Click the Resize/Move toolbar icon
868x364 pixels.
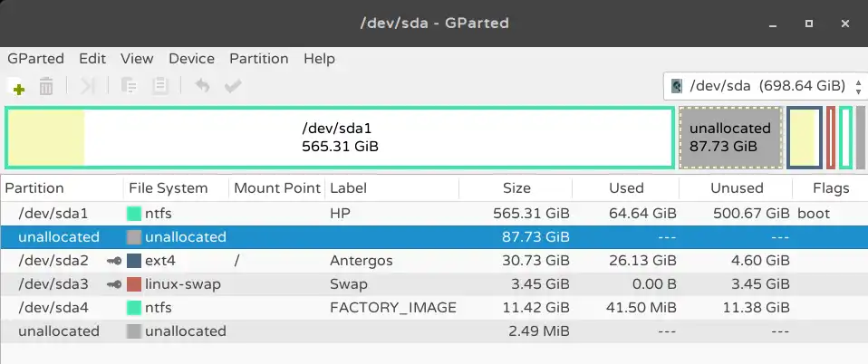pyautogui.click(x=88, y=86)
